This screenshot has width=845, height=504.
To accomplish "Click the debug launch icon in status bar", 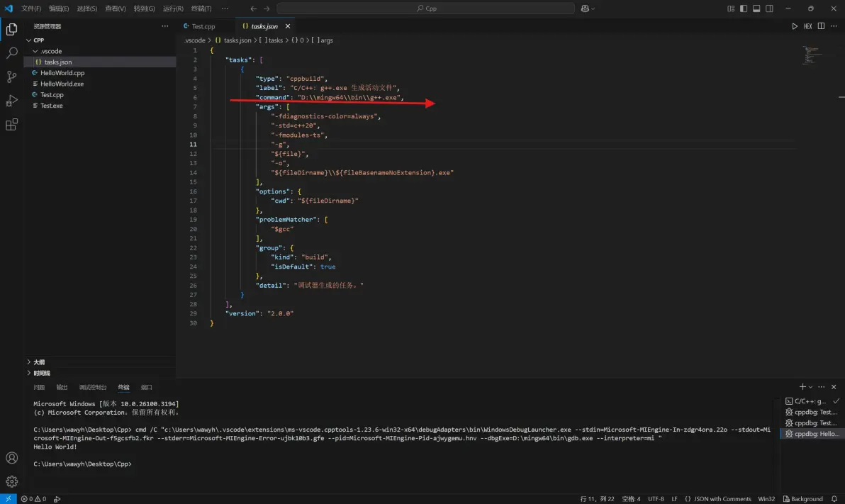I will (x=57, y=498).
